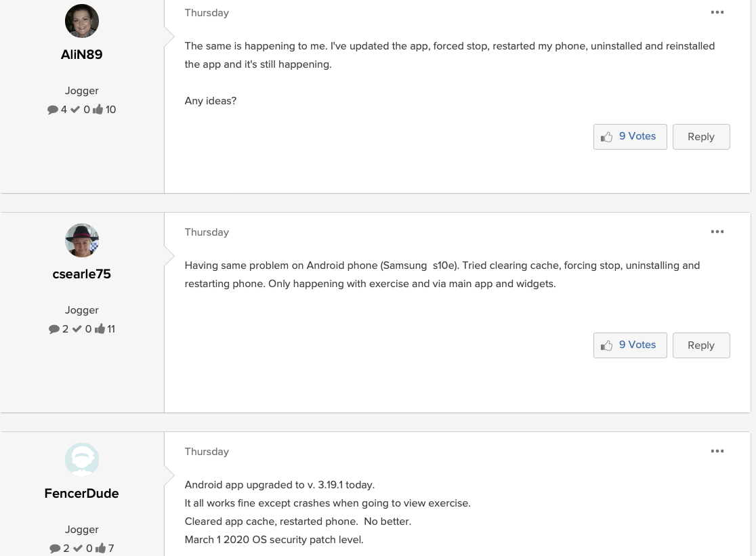
Task: Open the more options menu on AliN89's post
Action: click(717, 12)
